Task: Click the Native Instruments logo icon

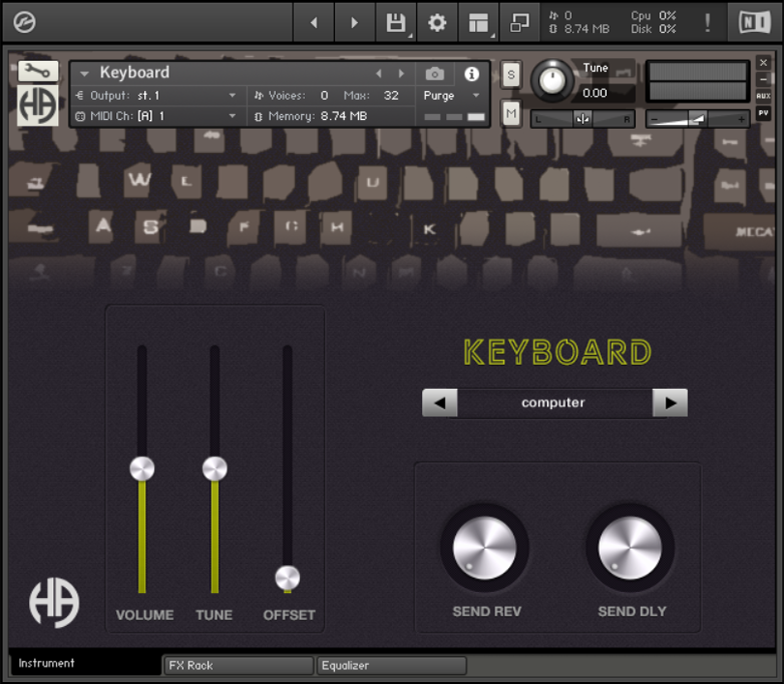Action: click(x=753, y=22)
